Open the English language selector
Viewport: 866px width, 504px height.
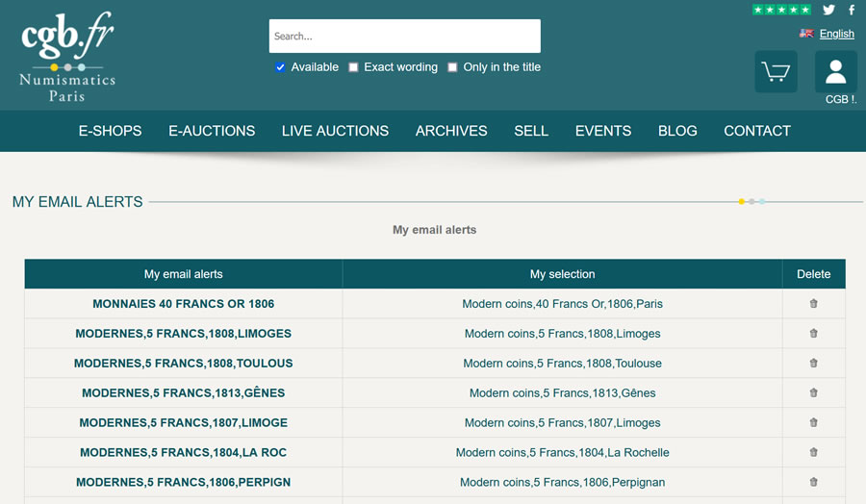tap(836, 34)
